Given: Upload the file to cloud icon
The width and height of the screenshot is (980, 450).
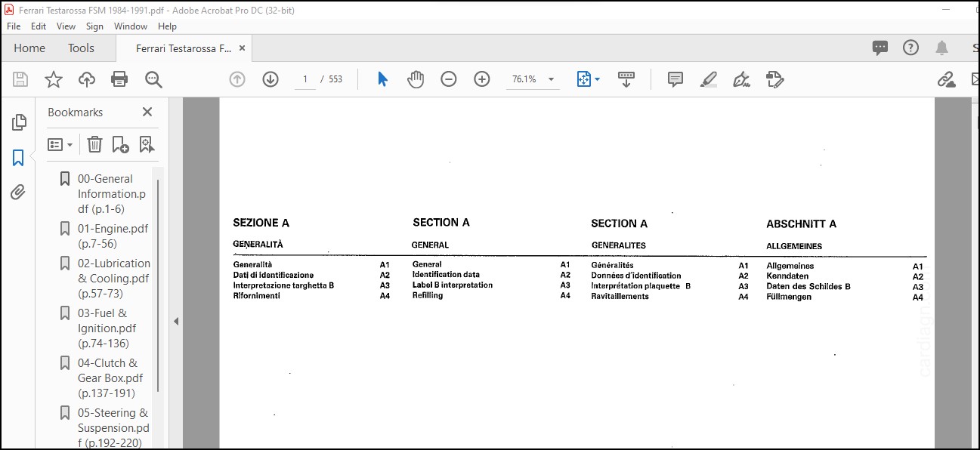Looking at the screenshot, I should pos(86,79).
